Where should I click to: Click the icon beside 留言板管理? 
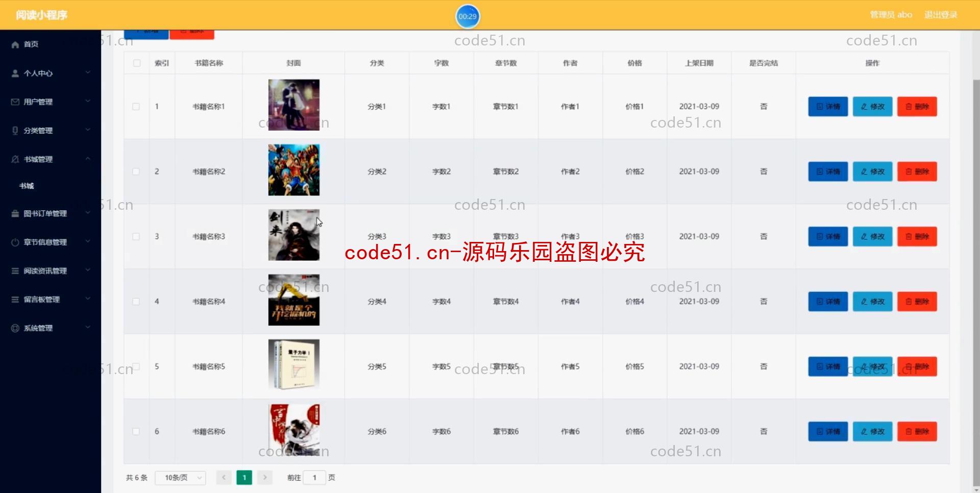pos(15,299)
